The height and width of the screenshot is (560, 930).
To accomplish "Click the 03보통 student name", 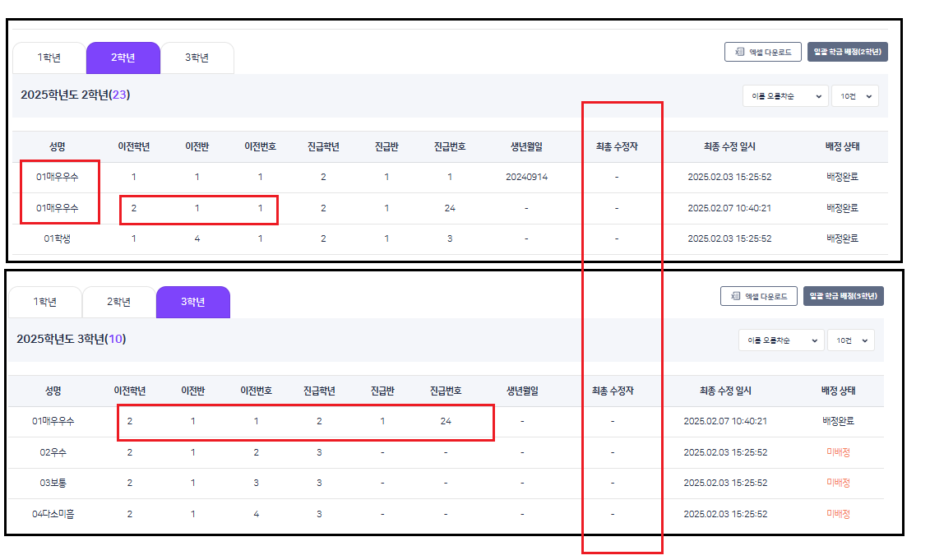I will click(x=53, y=483).
